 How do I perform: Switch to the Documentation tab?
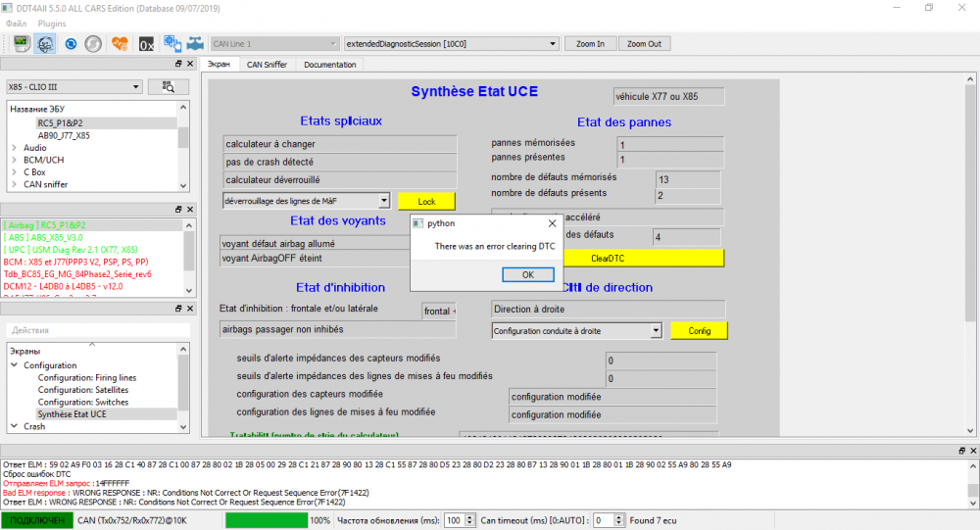click(x=330, y=65)
